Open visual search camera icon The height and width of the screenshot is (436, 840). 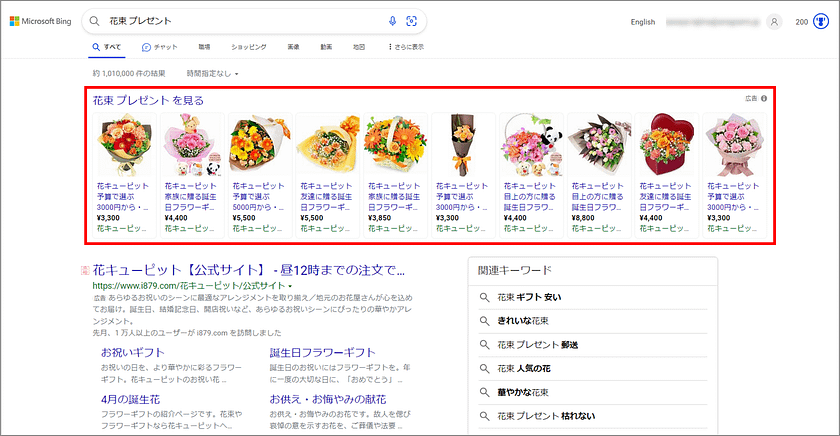(x=411, y=21)
